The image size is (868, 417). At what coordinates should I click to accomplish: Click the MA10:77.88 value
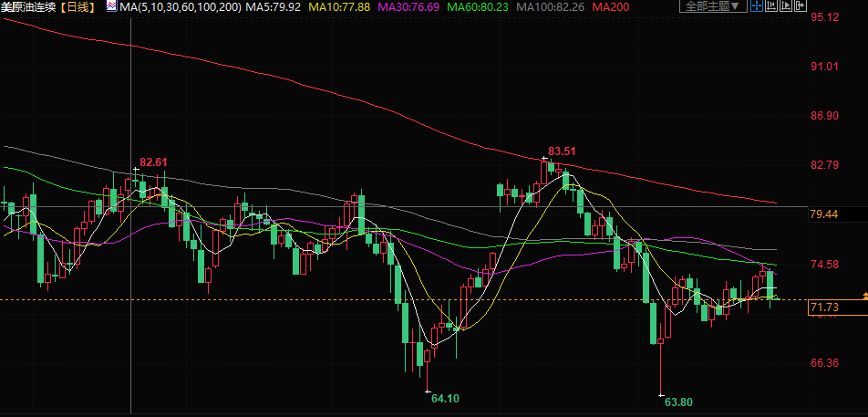[339, 7]
